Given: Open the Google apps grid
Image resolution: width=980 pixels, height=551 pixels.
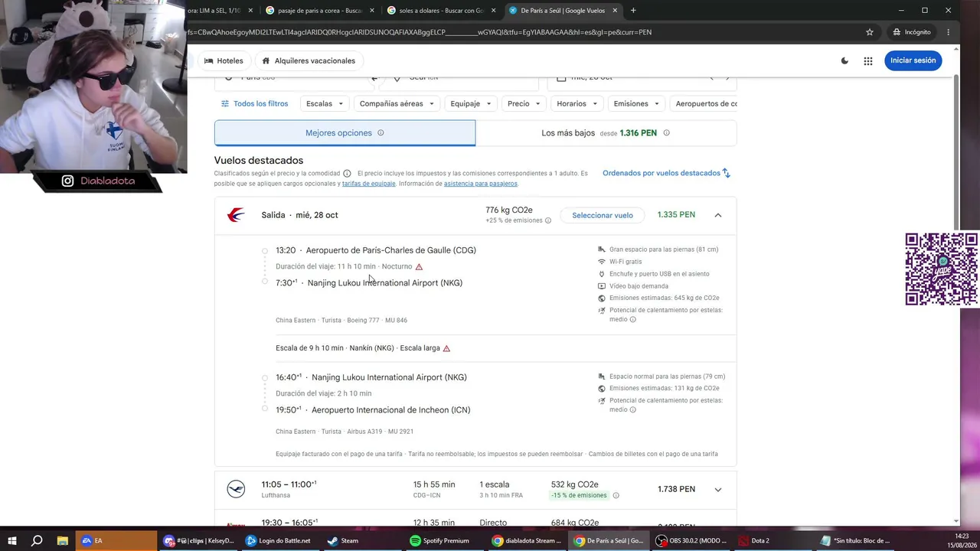Looking at the screenshot, I should click(868, 60).
